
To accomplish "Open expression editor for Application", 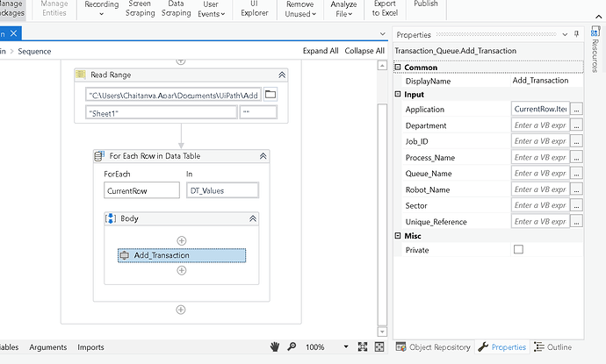I will point(576,110).
